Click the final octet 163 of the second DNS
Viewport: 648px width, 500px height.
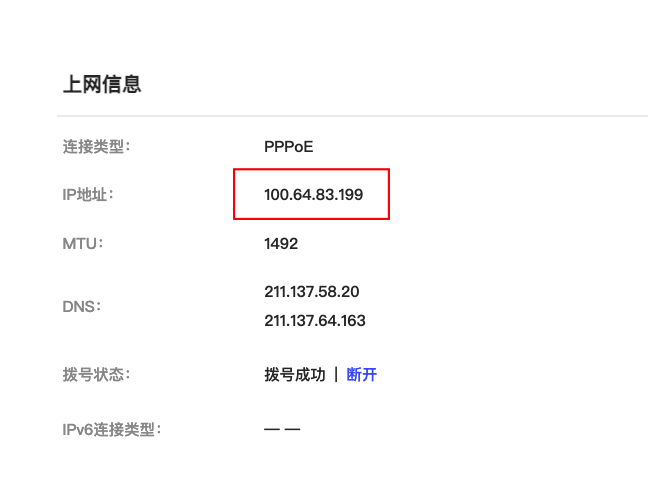[x=353, y=321]
